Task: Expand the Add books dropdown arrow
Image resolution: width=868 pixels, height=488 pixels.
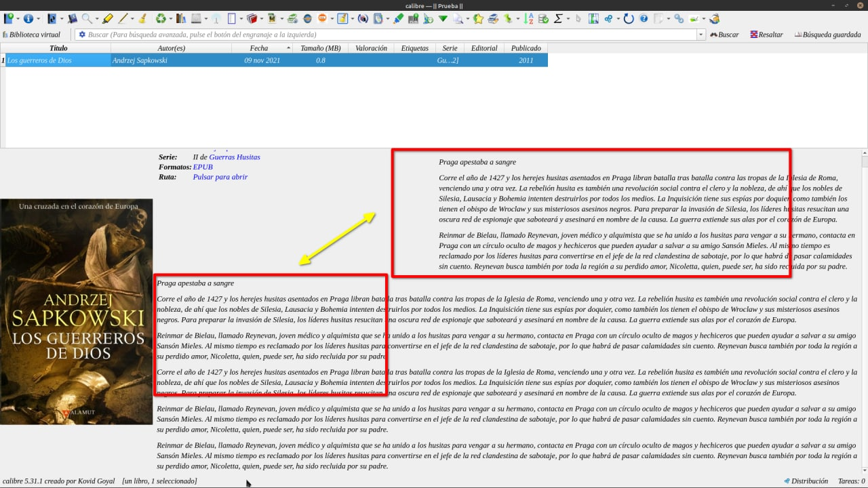Action: (x=18, y=19)
